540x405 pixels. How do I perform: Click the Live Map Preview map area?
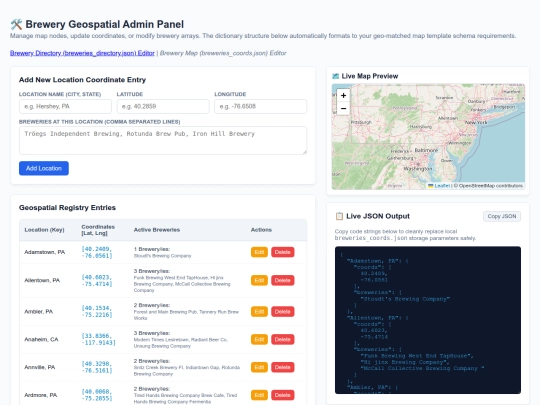click(x=428, y=137)
